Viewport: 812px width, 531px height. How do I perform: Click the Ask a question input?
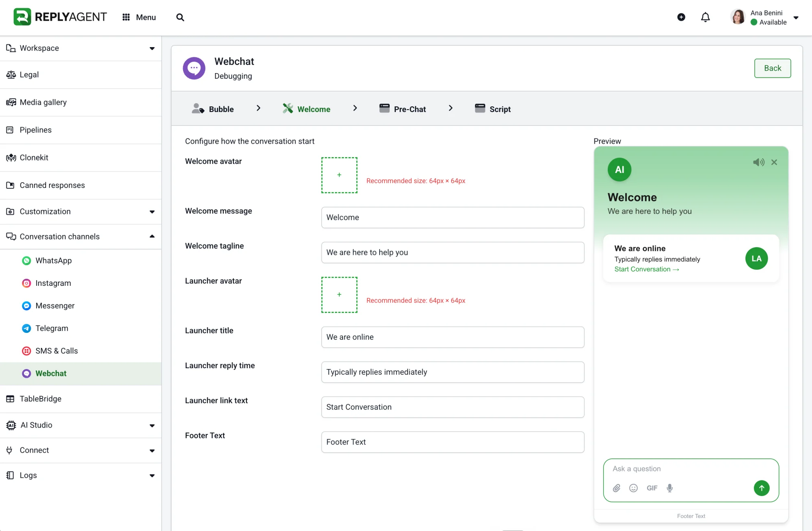click(x=691, y=469)
